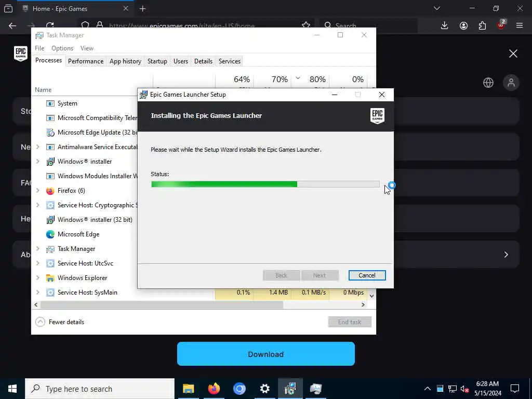
Task: Open File Explorer from the taskbar
Action: (x=188, y=389)
